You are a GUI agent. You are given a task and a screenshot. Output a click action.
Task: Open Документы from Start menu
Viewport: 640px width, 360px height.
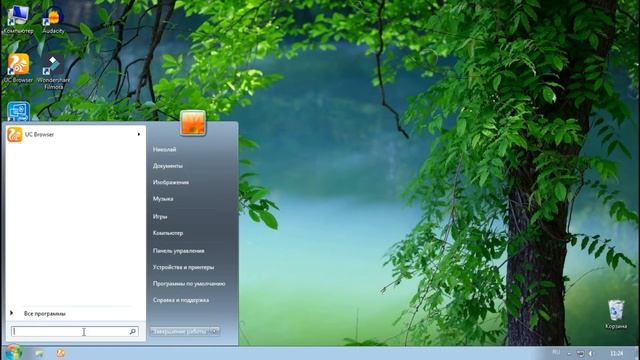[168, 166]
